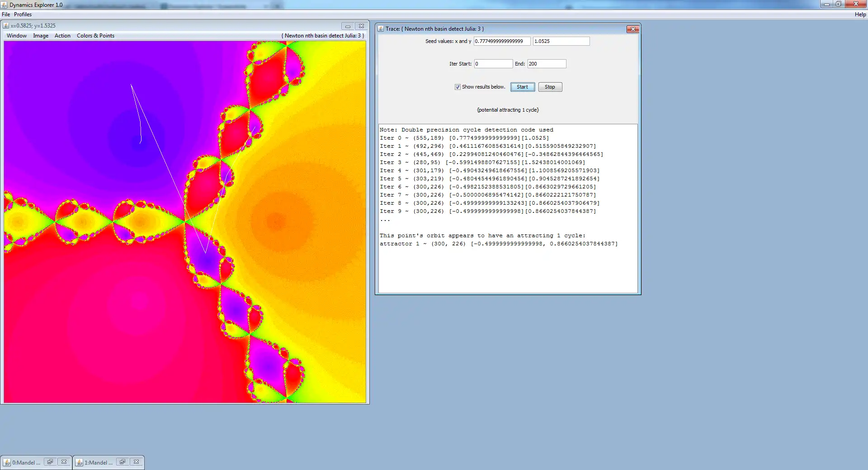
Task: Click the Iter End field showing 200
Action: tap(547, 64)
